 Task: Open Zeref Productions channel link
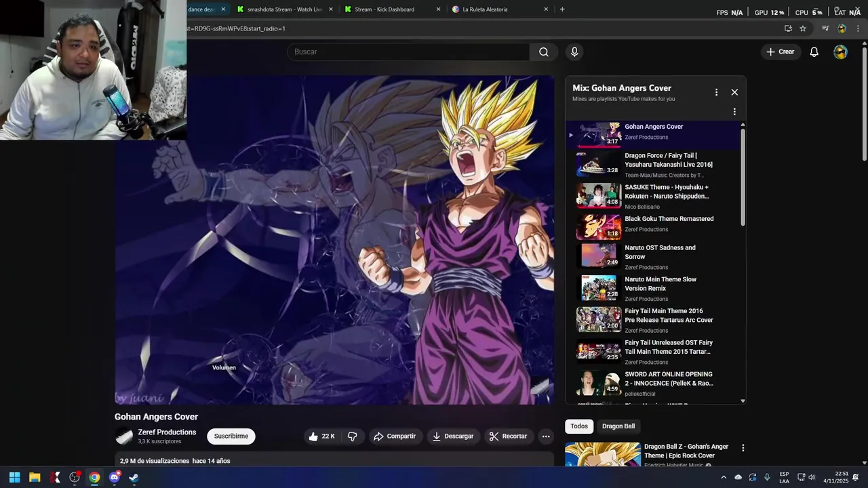click(167, 432)
